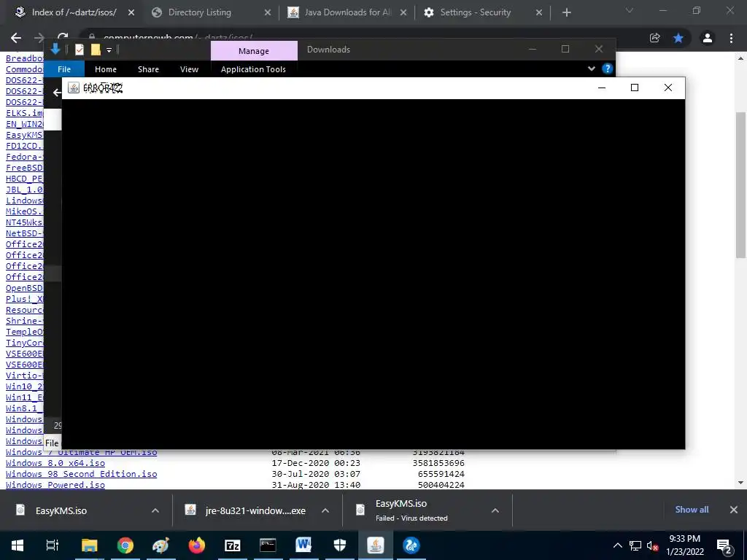Open Microsoft Word from taskbar
The height and width of the screenshot is (560, 747).
pos(303,545)
